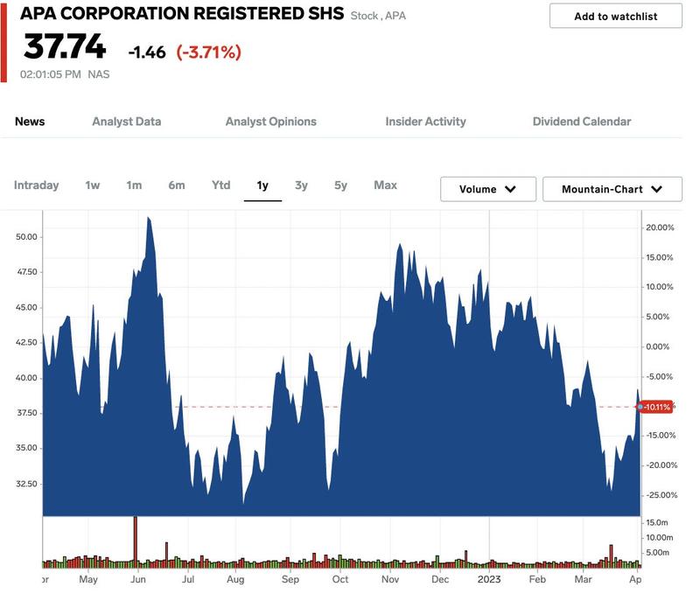
Task: Select the Intraday chart range
Action: 36,185
